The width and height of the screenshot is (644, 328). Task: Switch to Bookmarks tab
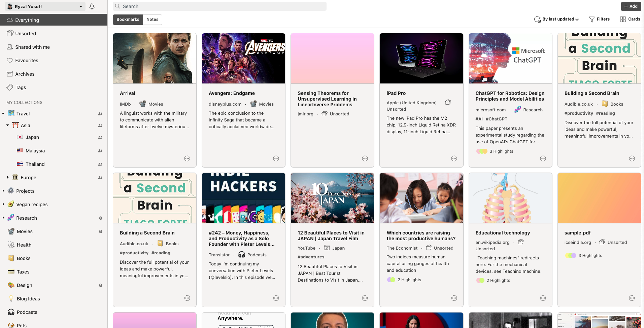pos(128,20)
